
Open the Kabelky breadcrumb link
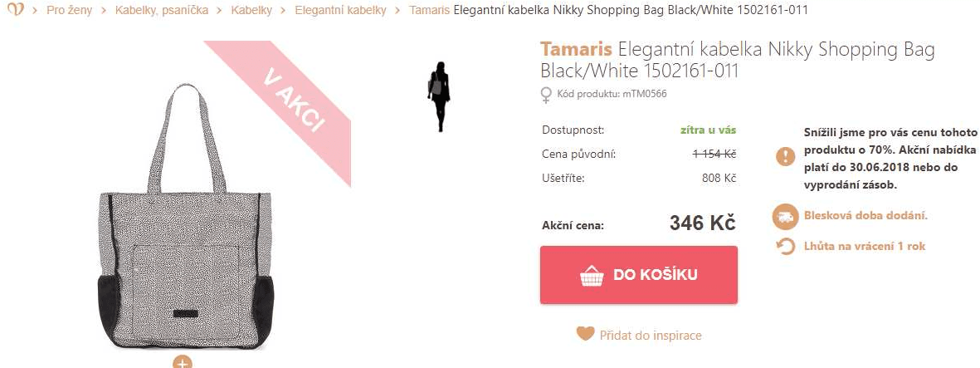coord(251,11)
